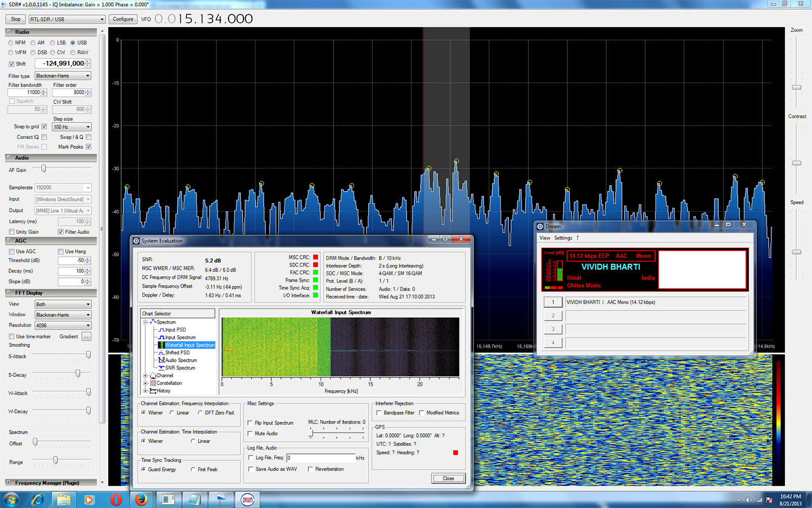Screen dimensions: 812x508
Task: Enable Save Audio as WAV checkbox
Action: click(250, 469)
